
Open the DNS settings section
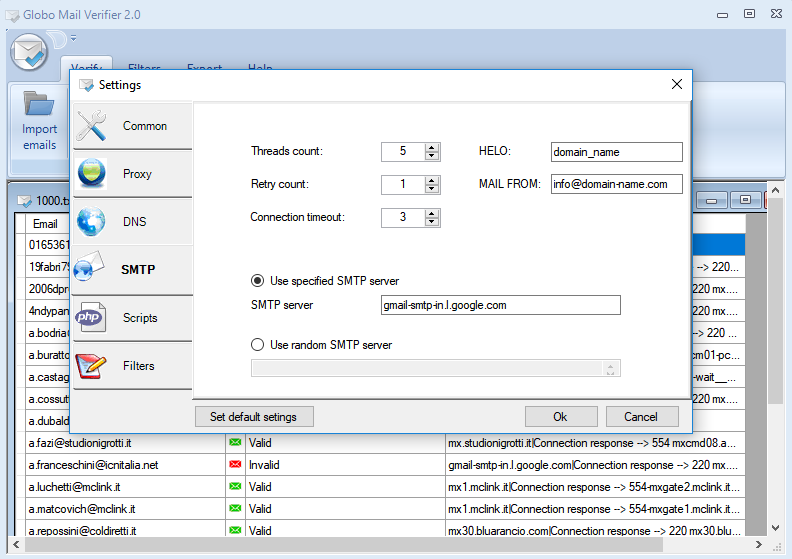click(132, 222)
